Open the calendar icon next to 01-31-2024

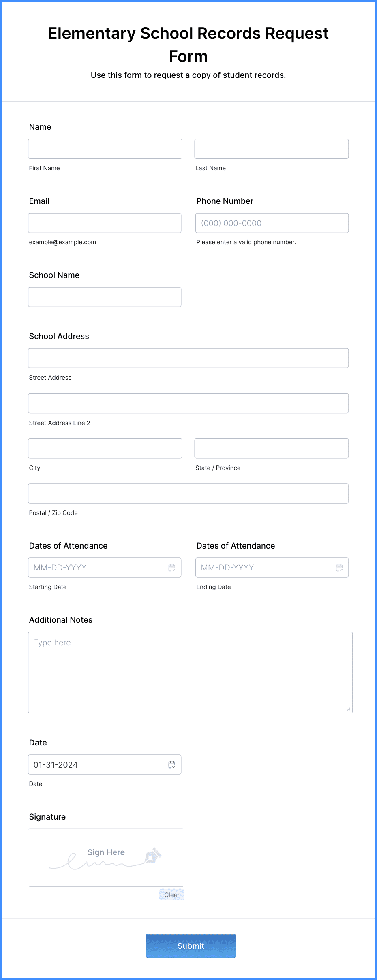pyautogui.click(x=172, y=764)
